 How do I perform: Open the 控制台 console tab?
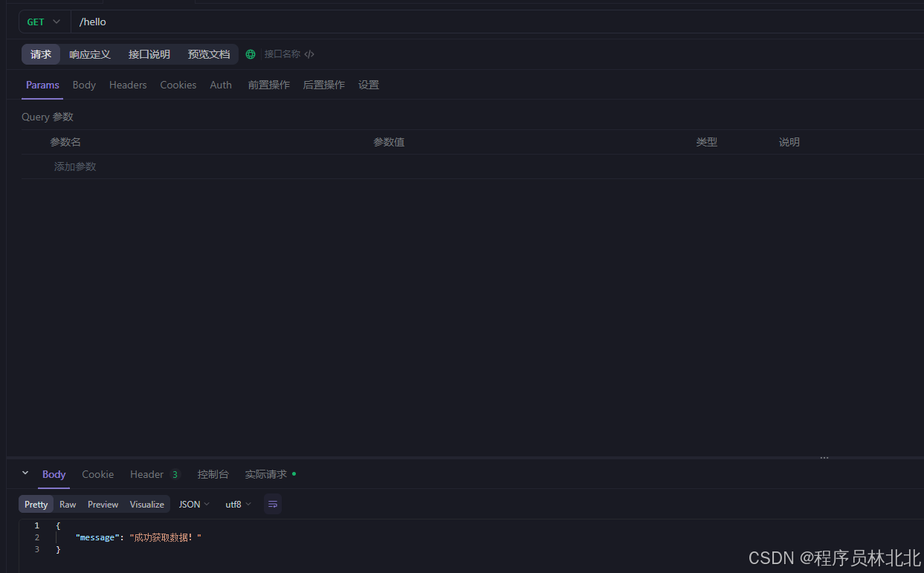click(x=213, y=474)
